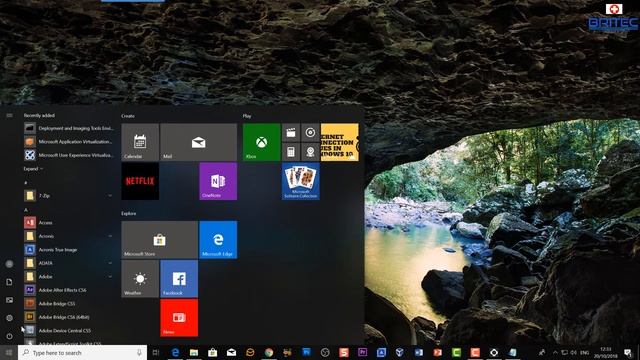Viewport: 640px width, 360px height.
Task: Click the 'A' letter header
Action: pos(26,210)
